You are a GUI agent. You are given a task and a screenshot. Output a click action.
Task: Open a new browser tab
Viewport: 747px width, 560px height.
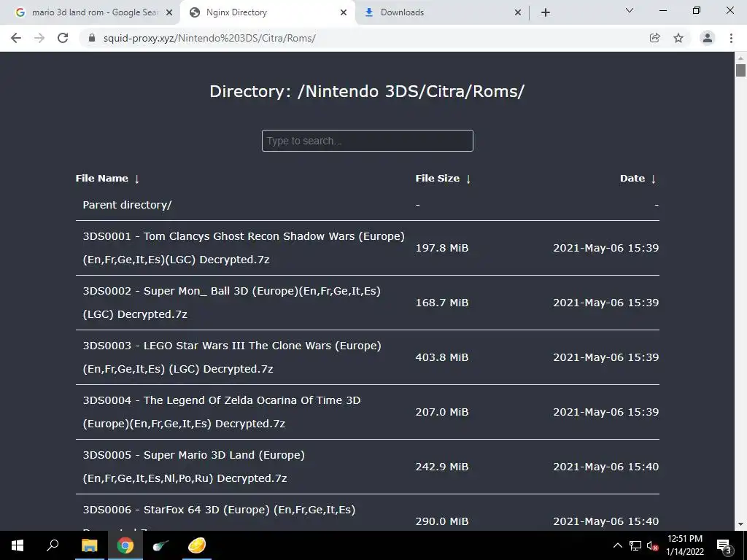(x=546, y=12)
